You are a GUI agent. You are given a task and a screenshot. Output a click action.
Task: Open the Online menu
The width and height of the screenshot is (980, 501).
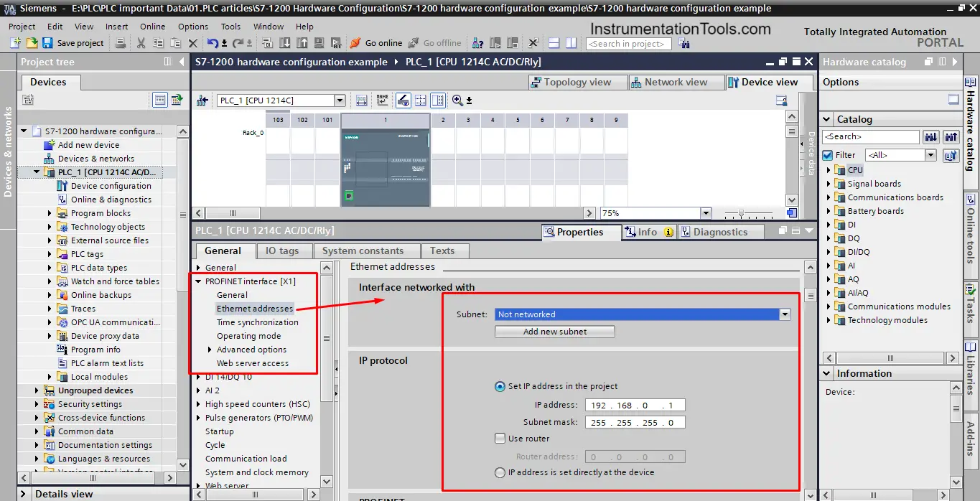153,27
